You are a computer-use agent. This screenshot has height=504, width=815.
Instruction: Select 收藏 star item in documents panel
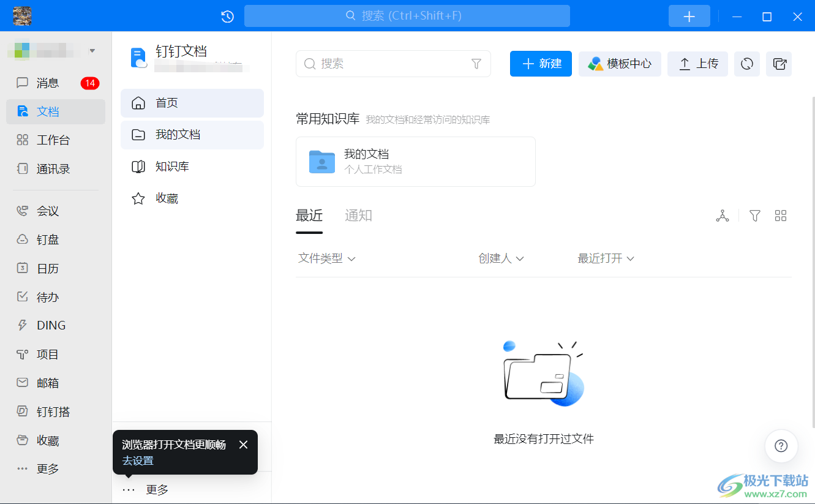(x=192, y=198)
